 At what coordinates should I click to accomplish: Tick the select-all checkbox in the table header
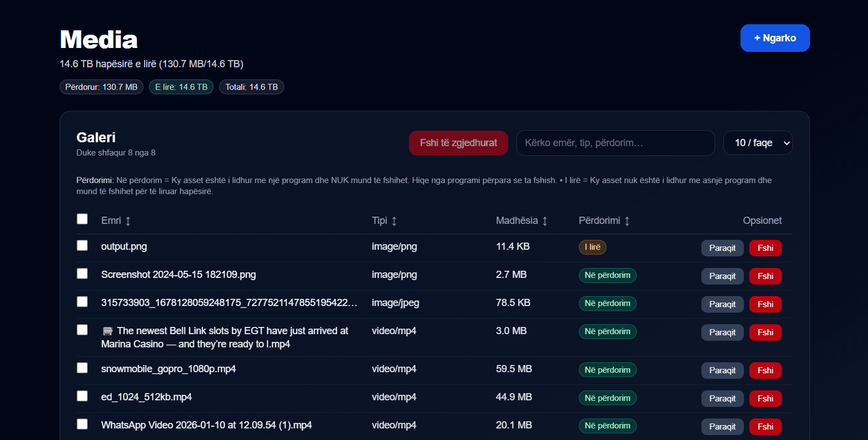pos(82,219)
